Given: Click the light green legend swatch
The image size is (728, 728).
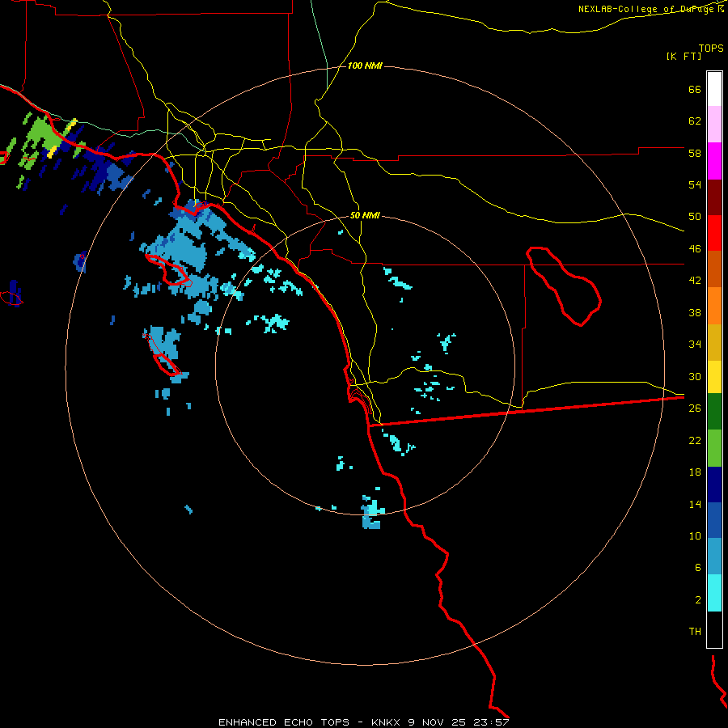Looking at the screenshot, I should click(x=714, y=448).
